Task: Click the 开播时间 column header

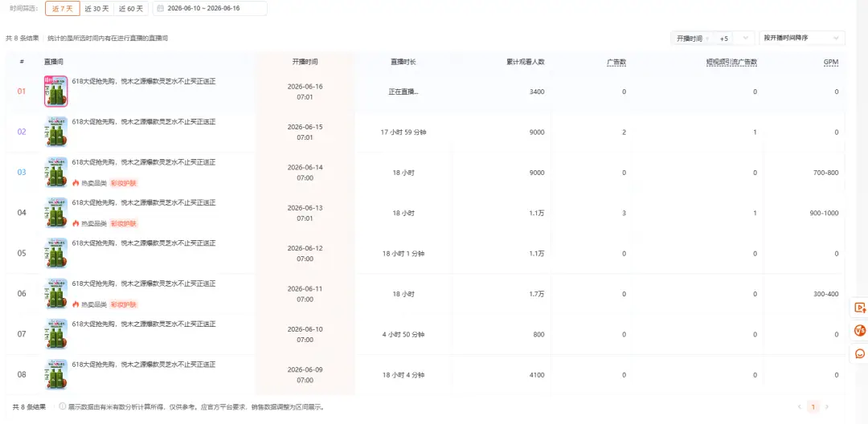Action: coord(305,62)
